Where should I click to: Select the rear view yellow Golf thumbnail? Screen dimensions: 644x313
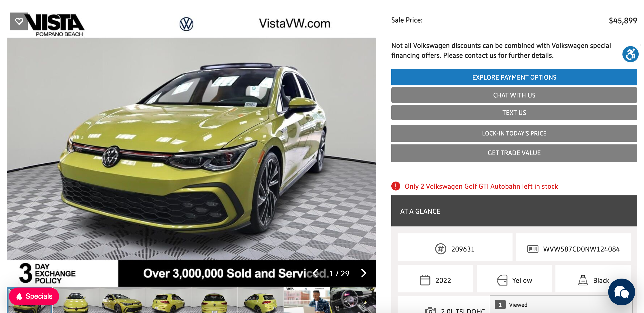pos(214,300)
